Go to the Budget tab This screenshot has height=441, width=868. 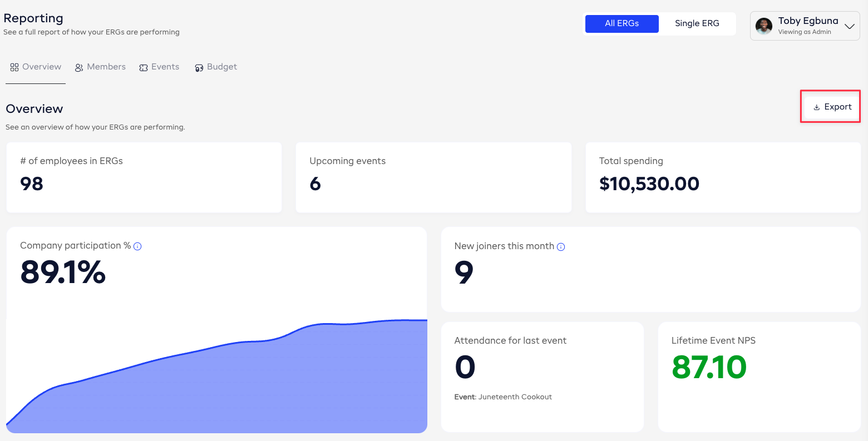tap(221, 67)
